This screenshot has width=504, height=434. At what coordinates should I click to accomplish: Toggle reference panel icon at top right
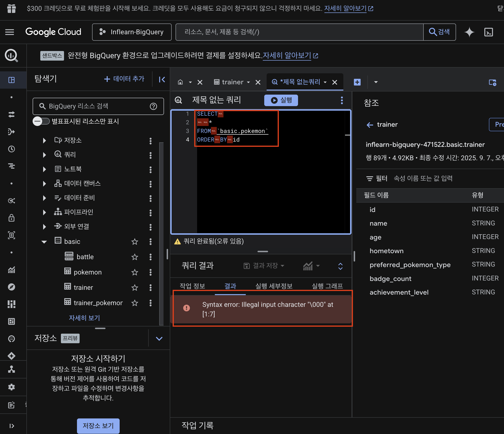(x=492, y=82)
